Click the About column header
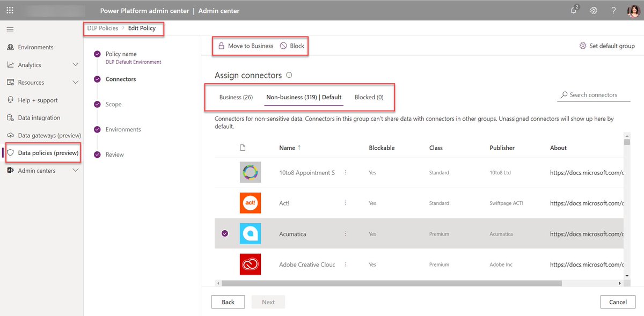 (558, 148)
